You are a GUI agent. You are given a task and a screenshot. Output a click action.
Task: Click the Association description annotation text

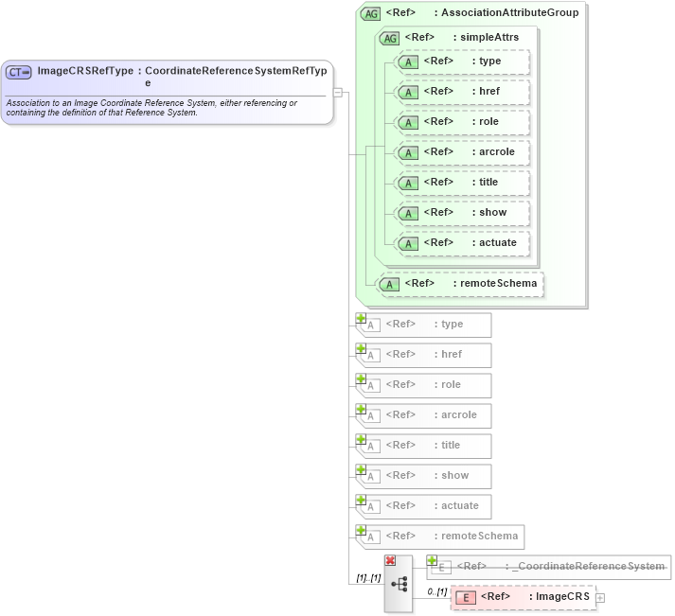(x=151, y=108)
